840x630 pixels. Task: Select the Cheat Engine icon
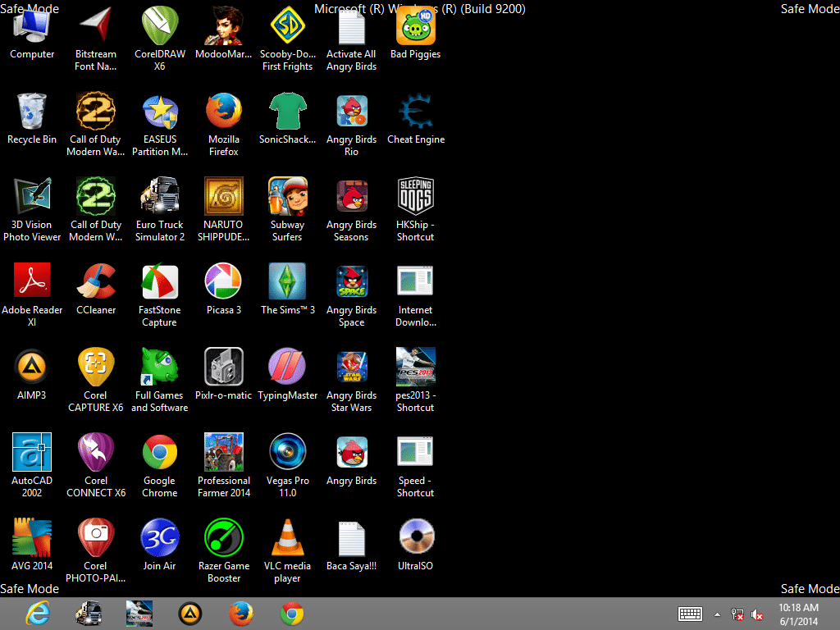tap(416, 111)
